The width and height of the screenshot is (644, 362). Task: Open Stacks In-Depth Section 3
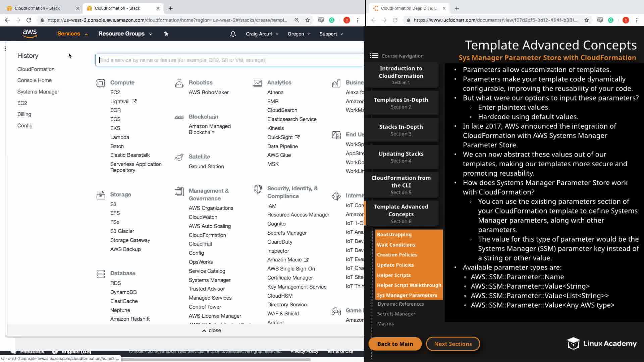click(401, 130)
